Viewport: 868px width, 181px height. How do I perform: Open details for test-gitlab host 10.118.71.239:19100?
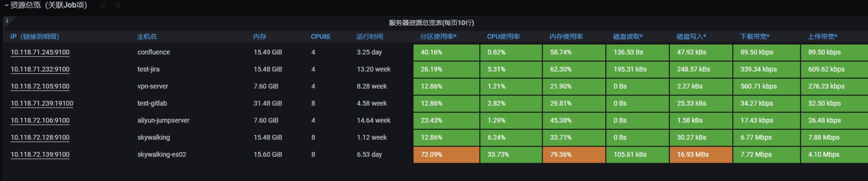42,103
